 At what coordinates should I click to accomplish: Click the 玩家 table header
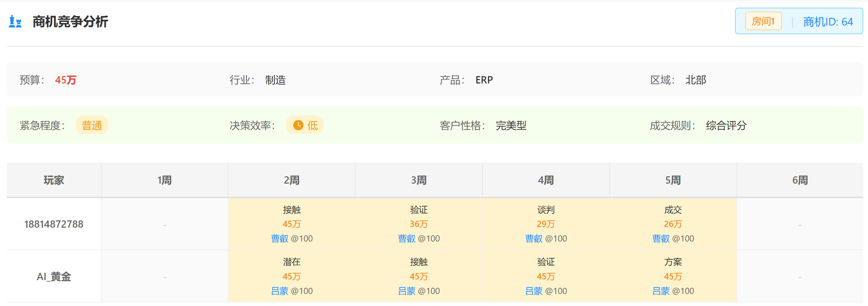[54, 180]
